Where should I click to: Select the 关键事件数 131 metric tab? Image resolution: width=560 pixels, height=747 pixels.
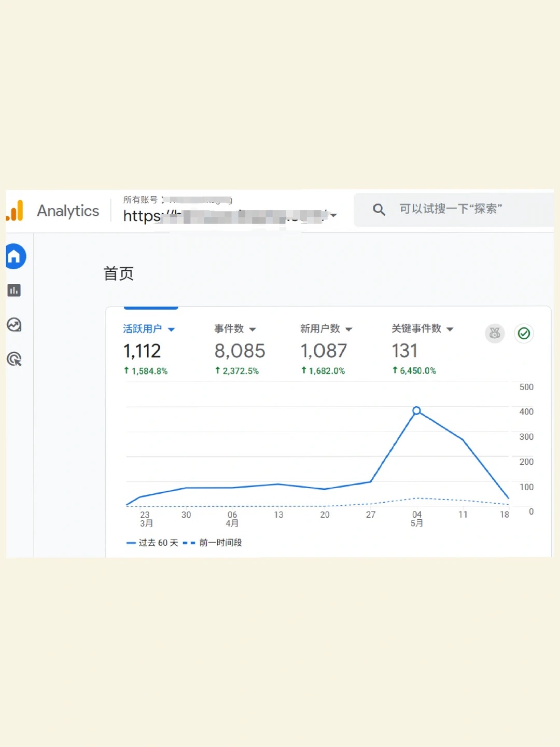[422, 349]
